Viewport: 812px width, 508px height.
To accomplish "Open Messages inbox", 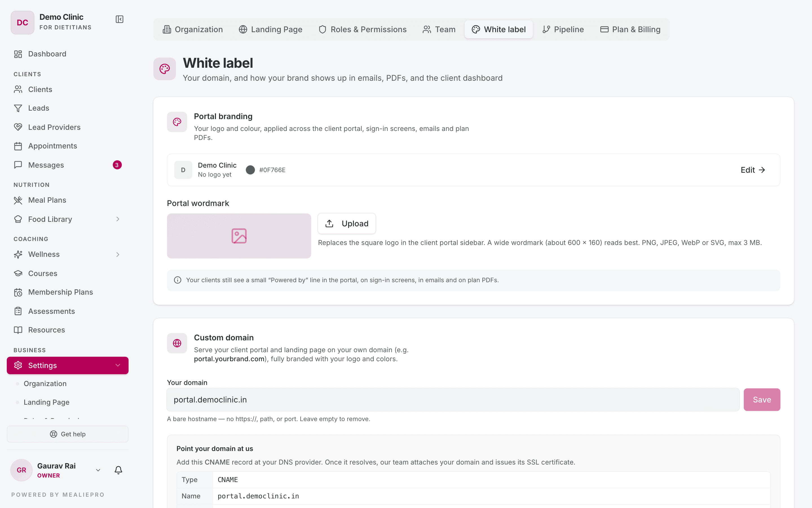I will coord(67,165).
